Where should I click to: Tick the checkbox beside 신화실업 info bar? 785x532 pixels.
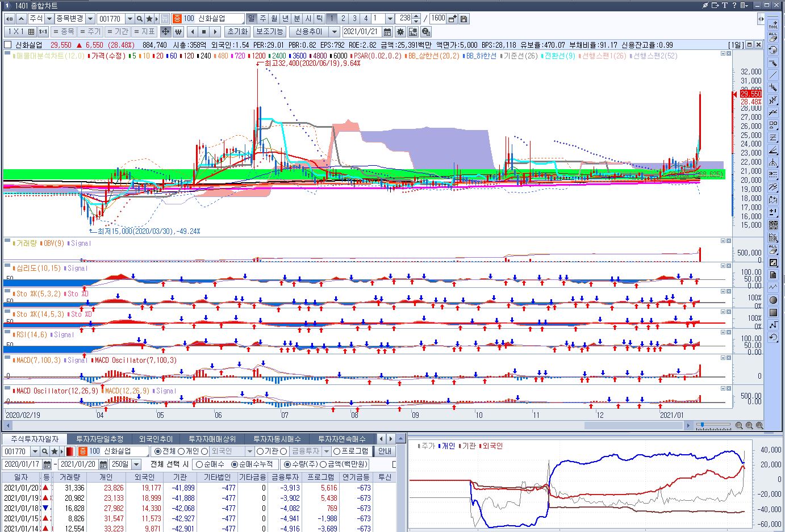coord(8,45)
